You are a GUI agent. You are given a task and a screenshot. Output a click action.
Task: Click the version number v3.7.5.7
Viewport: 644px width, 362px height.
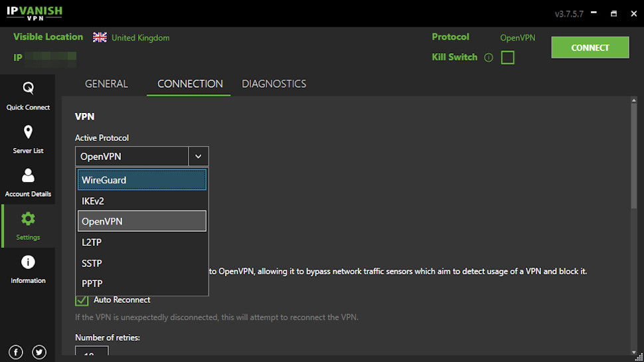click(569, 14)
